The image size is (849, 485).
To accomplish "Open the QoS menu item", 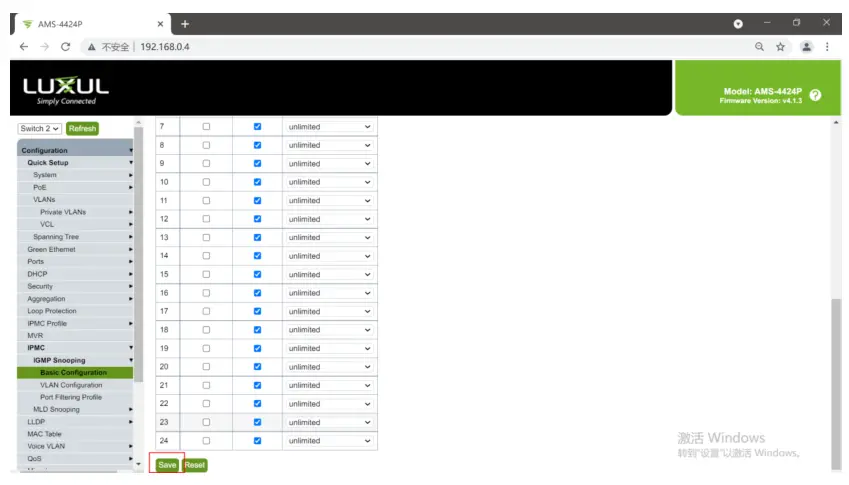I will [x=75, y=458].
